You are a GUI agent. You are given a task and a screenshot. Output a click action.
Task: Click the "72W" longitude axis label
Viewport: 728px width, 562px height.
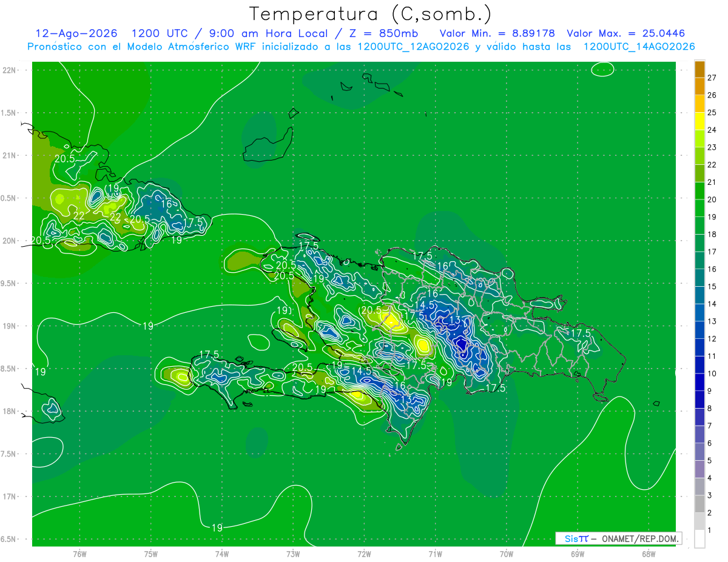(364, 554)
